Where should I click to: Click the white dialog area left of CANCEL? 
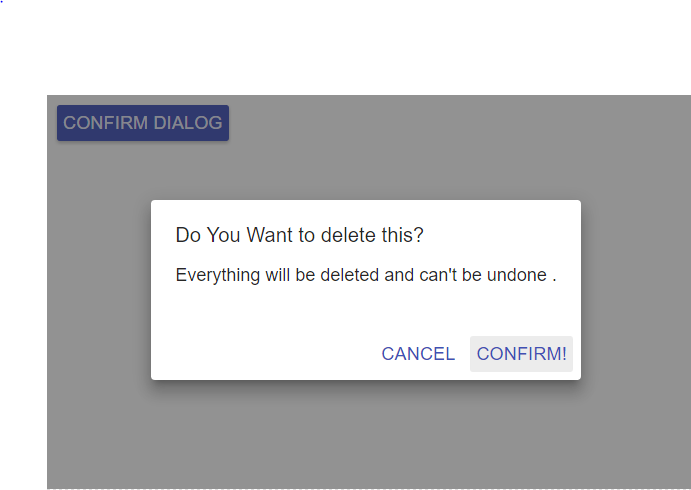coord(263,354)
